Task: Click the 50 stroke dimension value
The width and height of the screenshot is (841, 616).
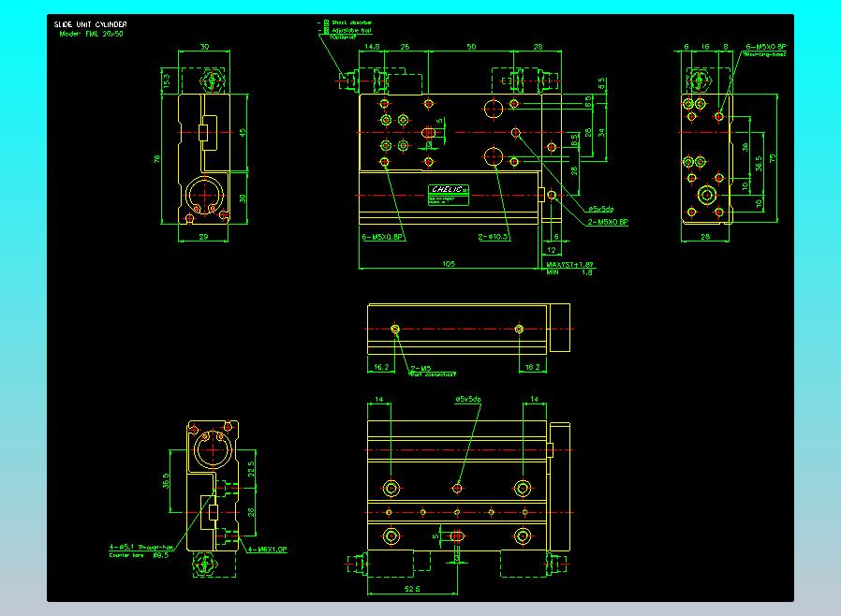Action: point(471,47)
